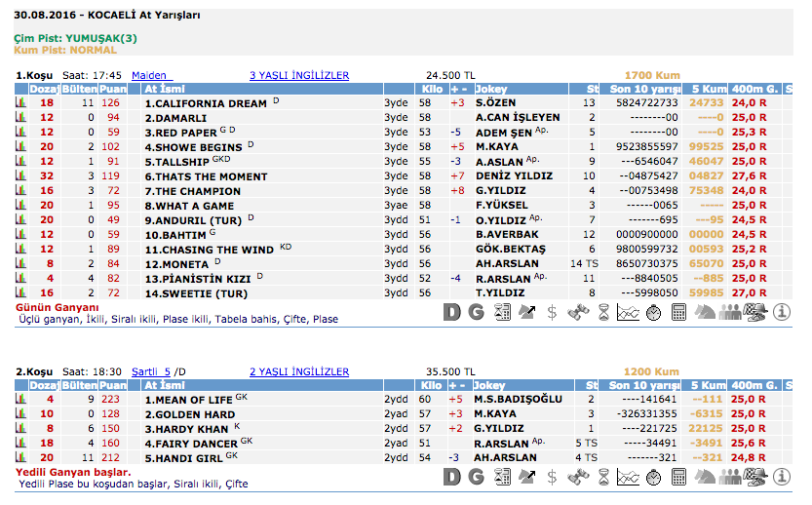
Task: Open the stopwatch icon for race 1
Action: [x=654, y=312]
